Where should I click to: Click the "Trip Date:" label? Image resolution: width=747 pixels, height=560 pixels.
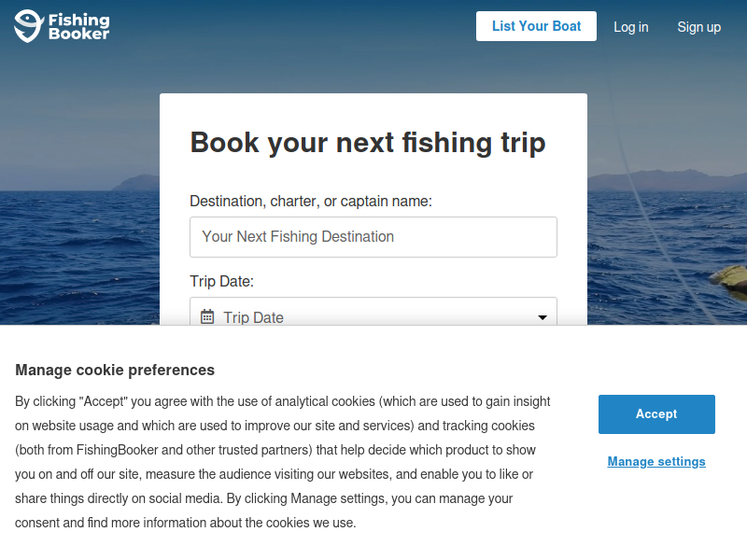(x=222, y=281)
